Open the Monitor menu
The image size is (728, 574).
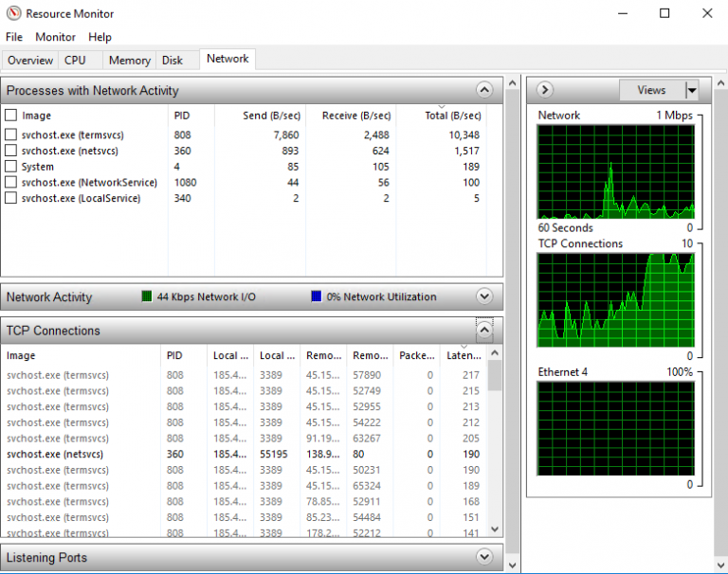pos(55,37)
